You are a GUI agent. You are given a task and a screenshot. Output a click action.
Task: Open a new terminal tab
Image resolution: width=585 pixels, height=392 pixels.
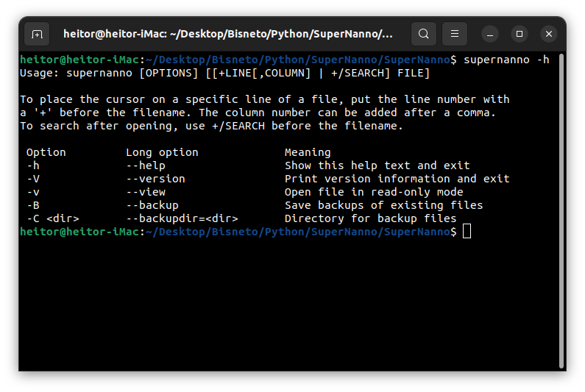[x=37, y=35]
